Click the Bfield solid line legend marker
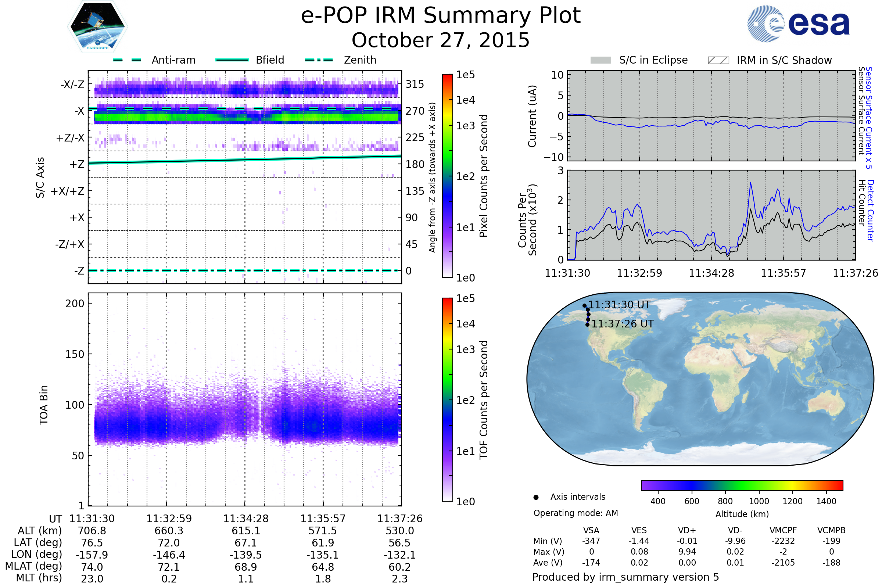Viewport: 882px width, 588px height. tap(232, 60)
